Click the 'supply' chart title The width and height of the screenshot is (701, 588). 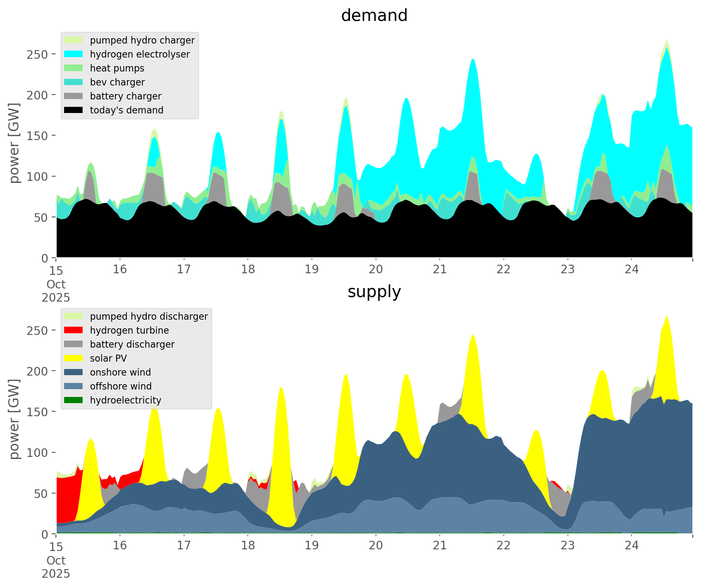[x=374, y=292]
